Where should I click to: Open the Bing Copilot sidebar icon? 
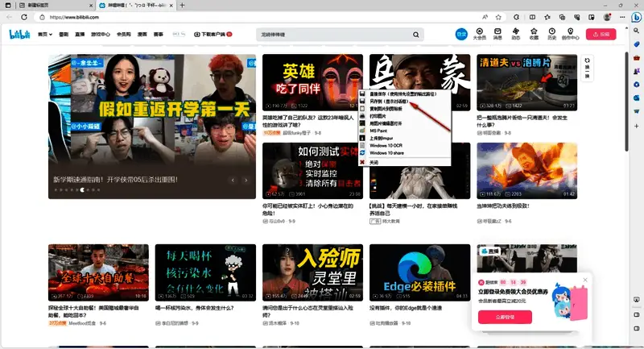point(636,17)
